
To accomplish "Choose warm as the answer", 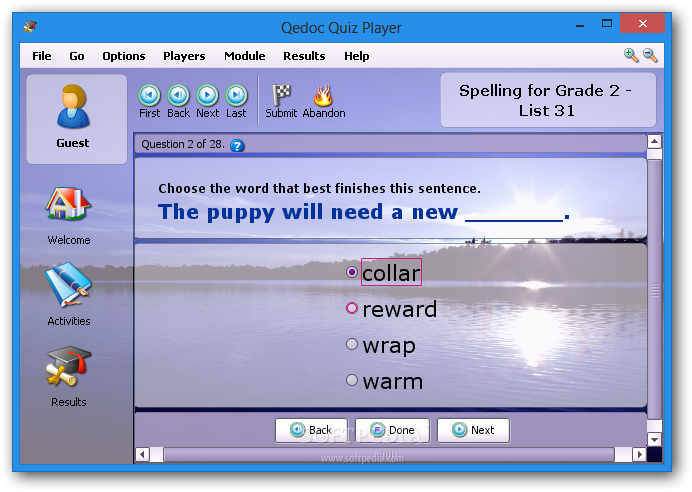I will [x=352, y=380].
